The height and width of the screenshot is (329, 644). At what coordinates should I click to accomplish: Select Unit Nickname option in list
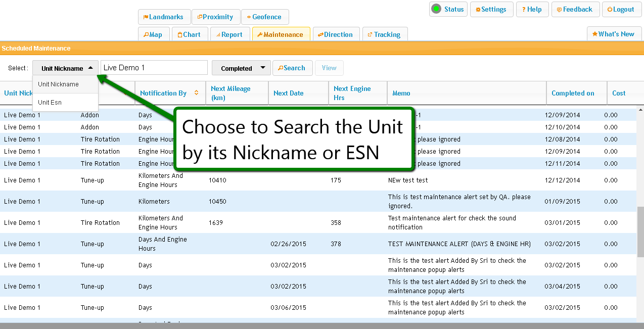point(58,84)
